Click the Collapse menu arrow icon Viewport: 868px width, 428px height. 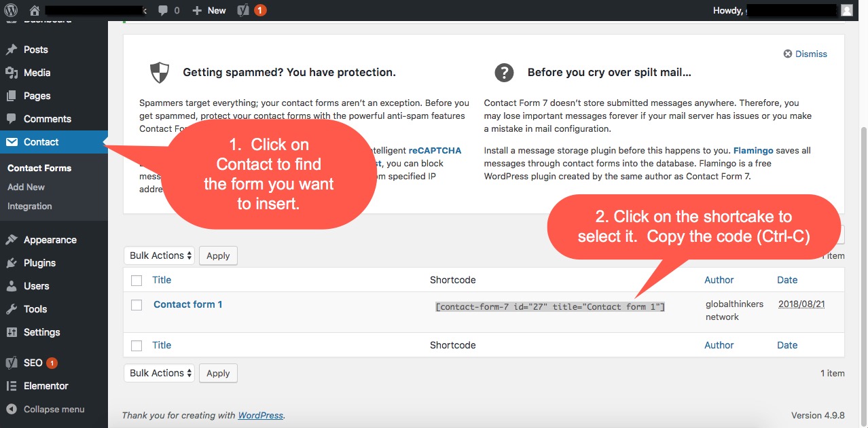tap(11, 409)
